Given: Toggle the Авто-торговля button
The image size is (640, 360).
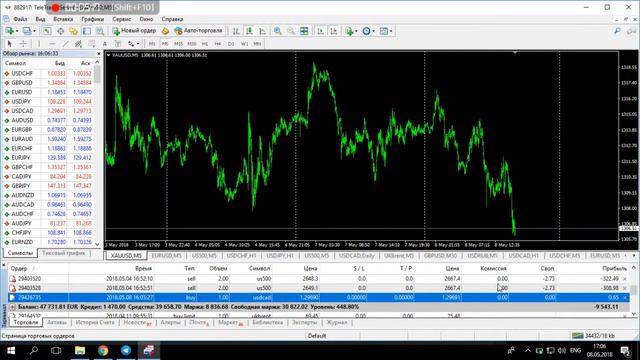Looking at the screenshot, I should click(x=198, y=31).
